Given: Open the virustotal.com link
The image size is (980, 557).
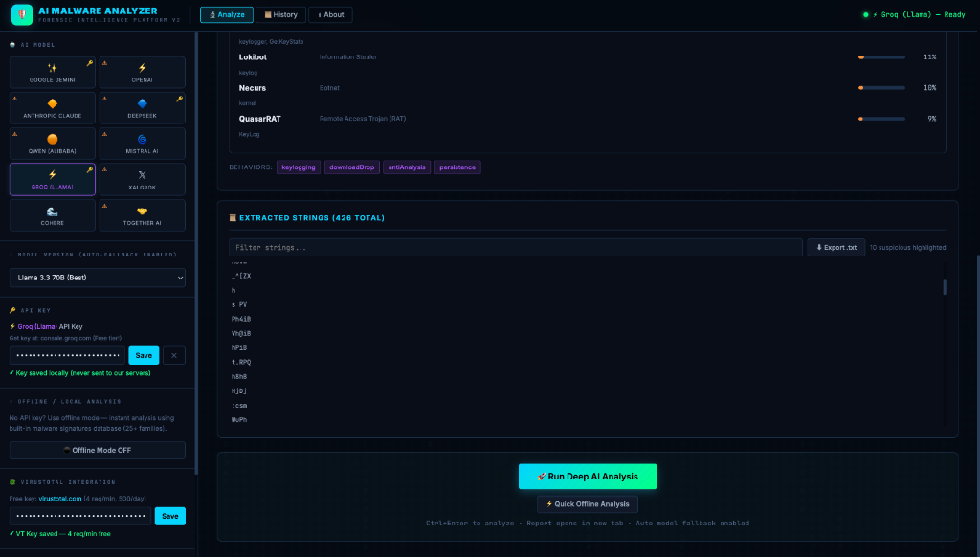Looking at the screenshot, I should coord(60,499).
